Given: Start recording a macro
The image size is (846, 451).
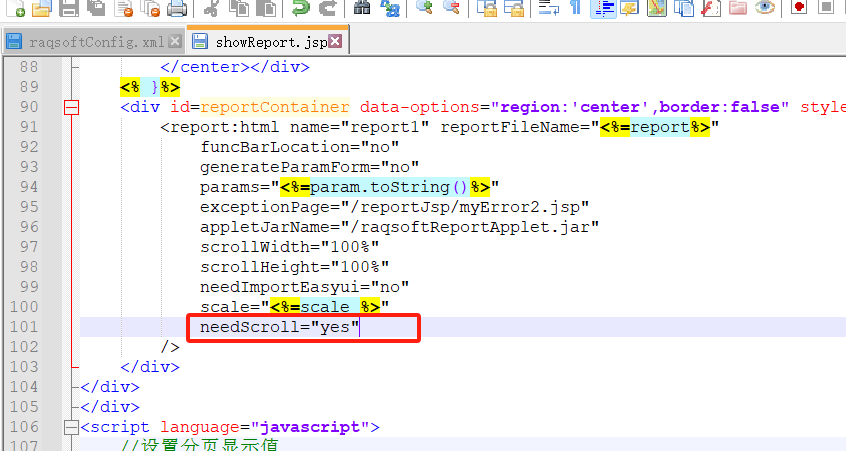Looking at the screenshot, I should pyautogui.click(x=799, y=8).
